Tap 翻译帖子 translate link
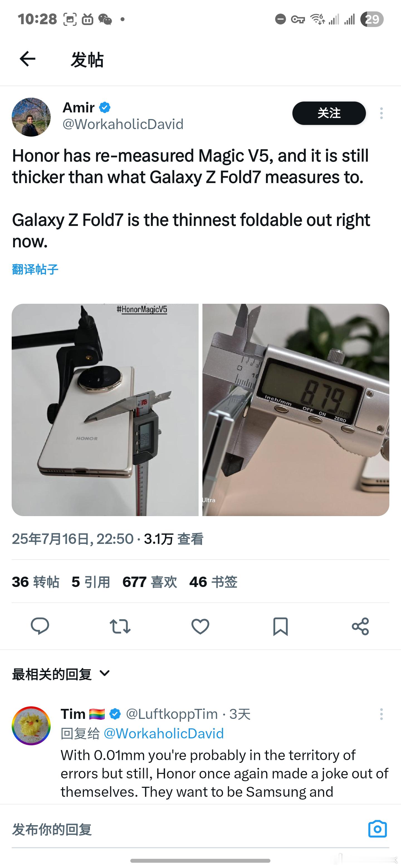The height and width of the screenshot is (868, 401). [x=35, y=269]
